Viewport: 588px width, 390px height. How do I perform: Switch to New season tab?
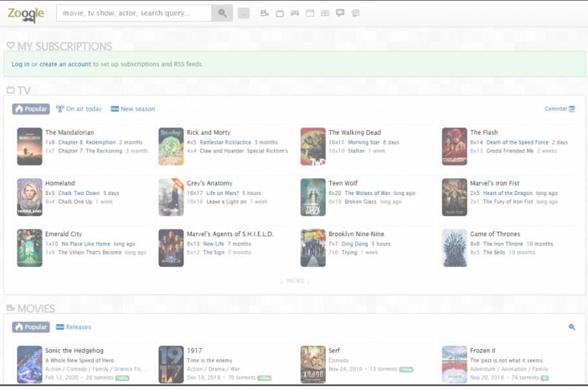click(x=132, y=109)
